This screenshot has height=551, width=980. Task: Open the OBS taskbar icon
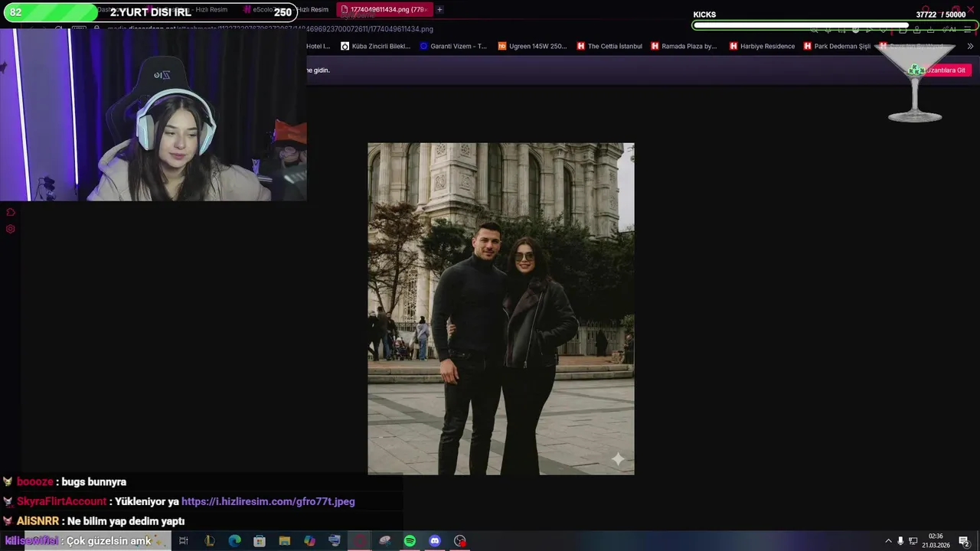click(x=460, y=541)
